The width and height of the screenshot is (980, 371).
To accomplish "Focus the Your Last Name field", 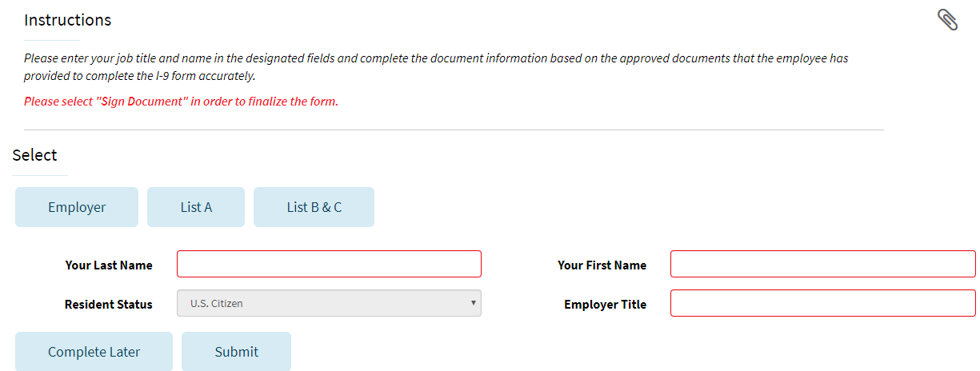I will pos(329,264).
